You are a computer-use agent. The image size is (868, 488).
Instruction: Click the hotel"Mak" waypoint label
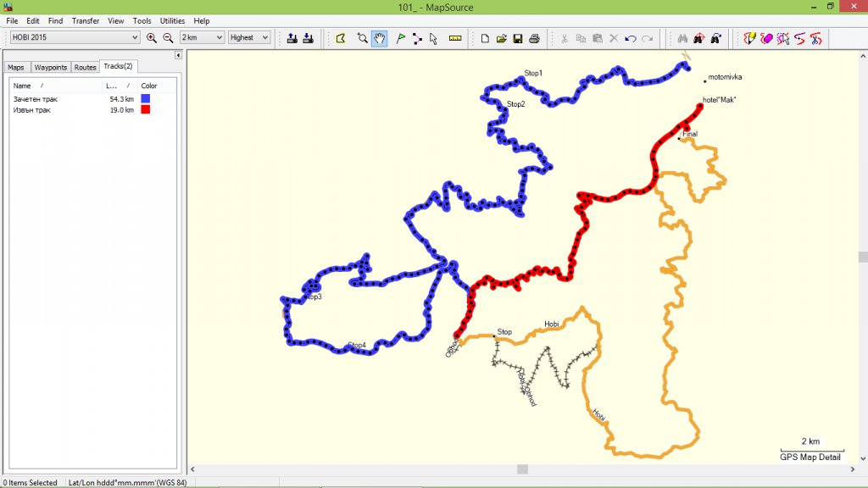pos(719,100)
